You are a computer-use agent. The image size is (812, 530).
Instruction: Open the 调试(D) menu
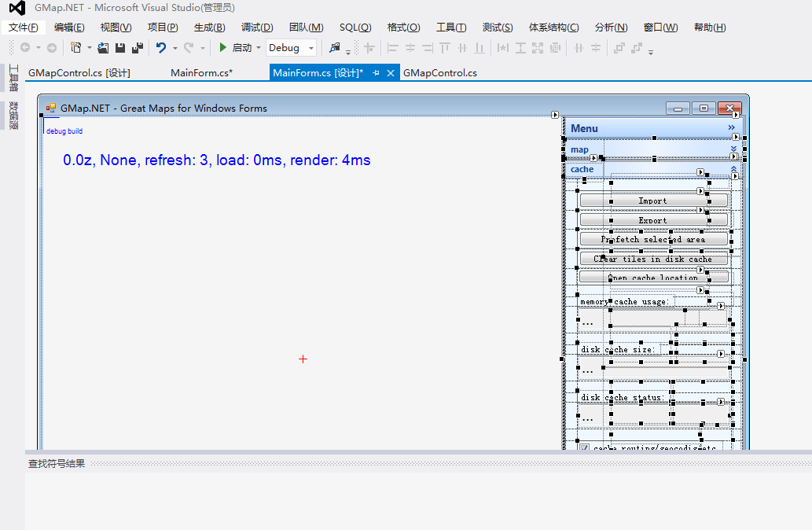point(257,28)
